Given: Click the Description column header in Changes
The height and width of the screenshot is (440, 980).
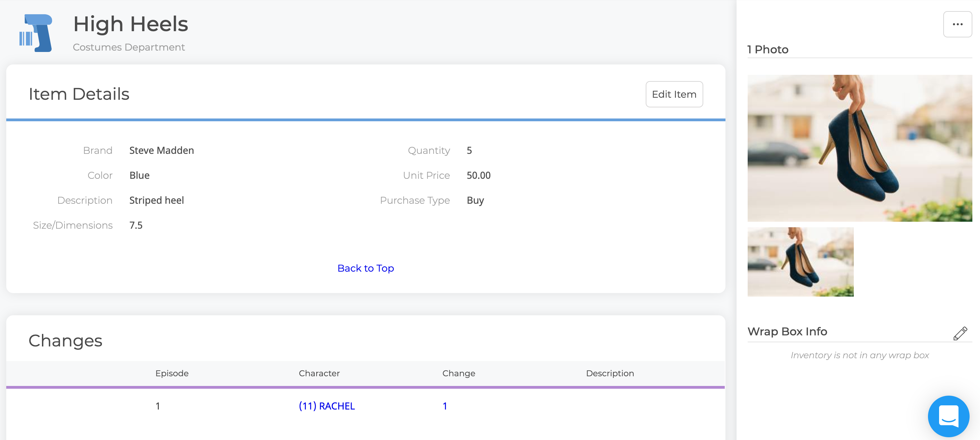Looking at the screenshot, I should pos(610,373).
